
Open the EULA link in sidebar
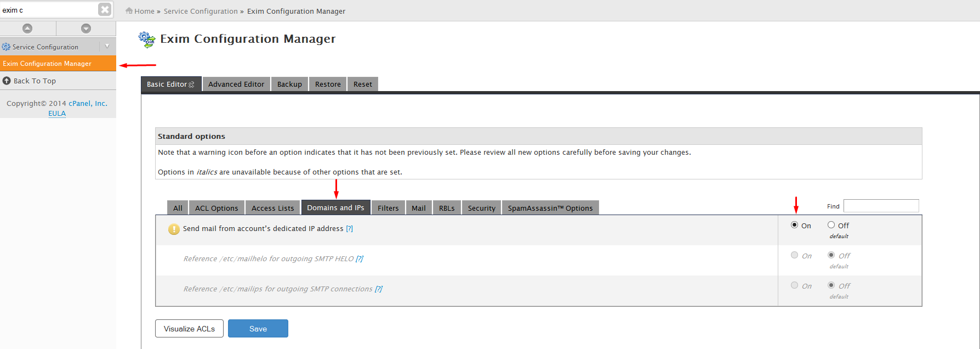(57, 114)
